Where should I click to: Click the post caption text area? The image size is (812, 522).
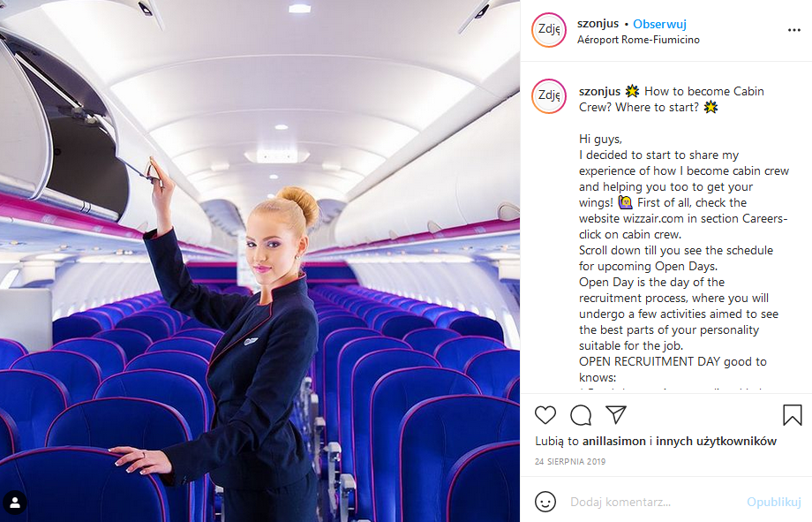click(x=683, y=234)
